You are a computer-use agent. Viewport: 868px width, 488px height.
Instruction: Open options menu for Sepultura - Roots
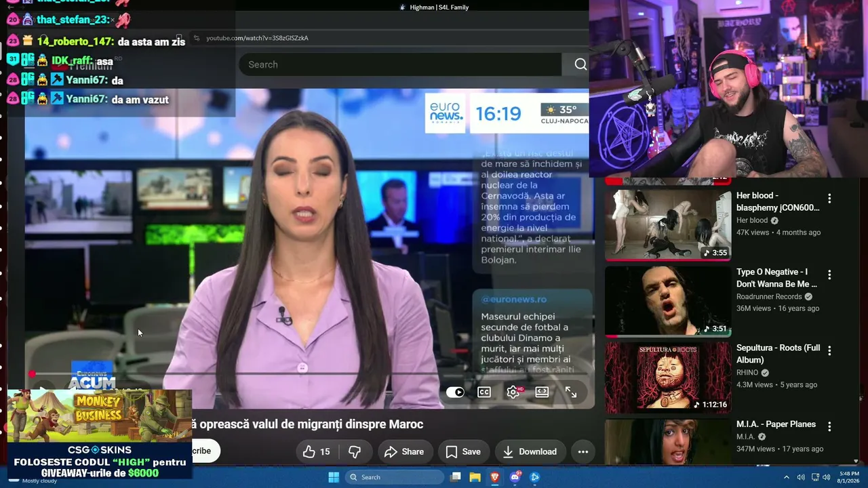click(829, 350)
